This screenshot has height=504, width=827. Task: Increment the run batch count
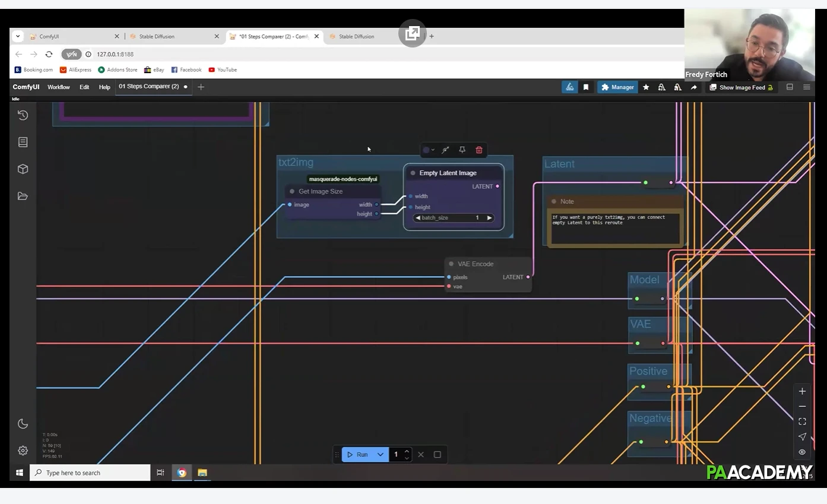point(407,452)
